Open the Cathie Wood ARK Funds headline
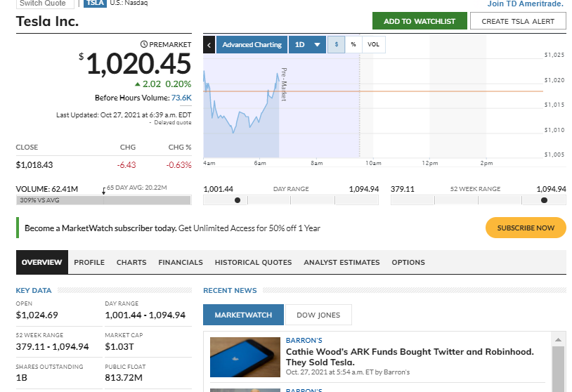The image size is (572, 392). [x=410, y=357]
